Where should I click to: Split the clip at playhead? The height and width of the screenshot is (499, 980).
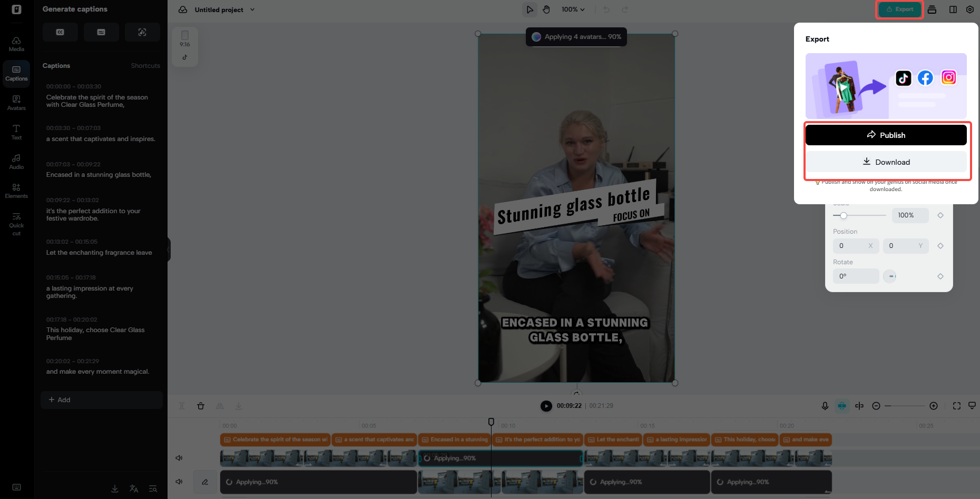[182, 406]
